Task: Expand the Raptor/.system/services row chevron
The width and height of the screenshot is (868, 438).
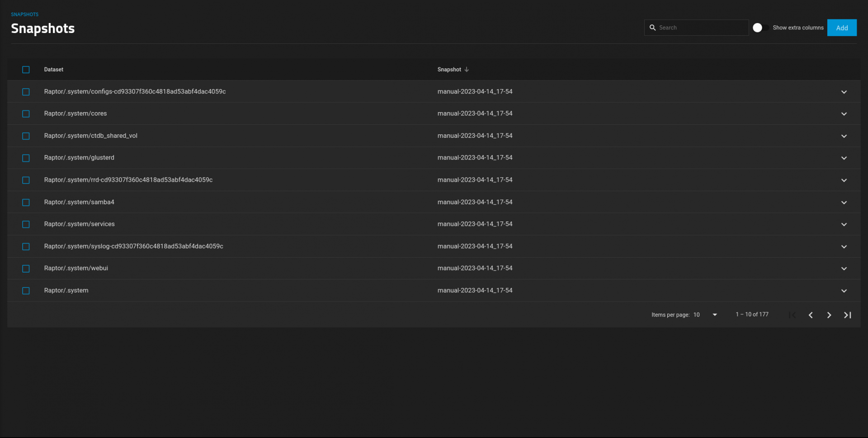Action: 844,225
